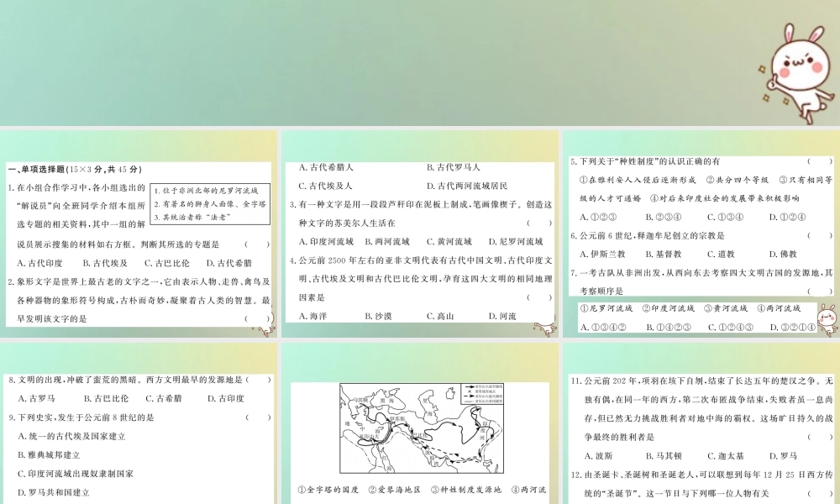This screenshot has height=504, width=840.
Task: Open the slide titled 一、单项选择题
Action: (x=139, y=234)
